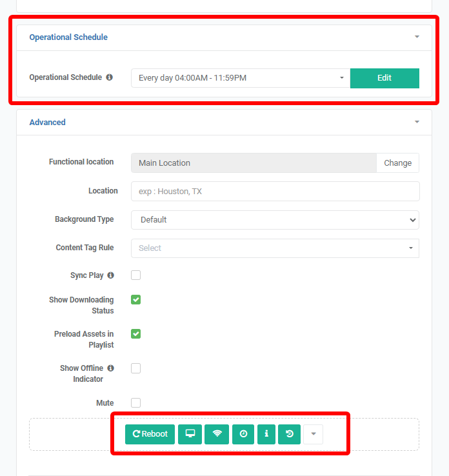Click the Wi-Fi icon button
Image resolution: width=449 pixels, height=476 pixels.
[x=217, y=434]
